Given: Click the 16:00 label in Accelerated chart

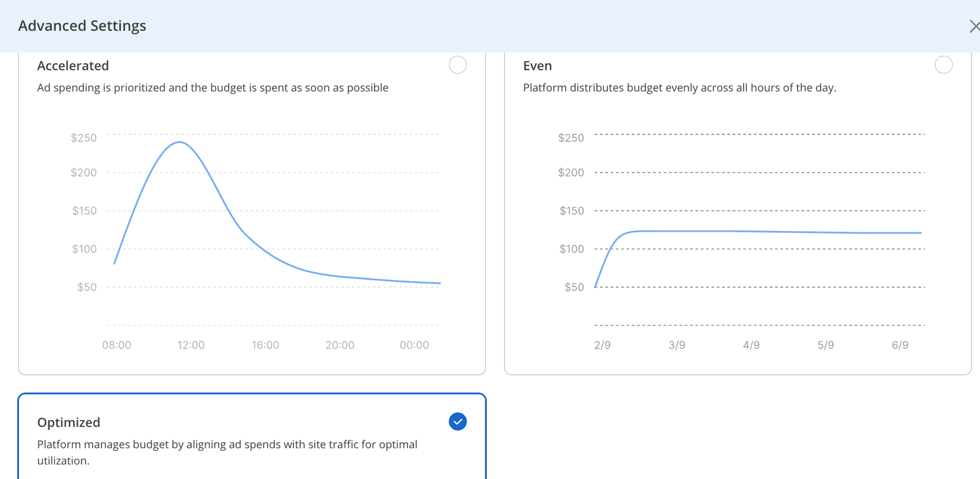Looking at the screenshot, I should coord(265,345).
